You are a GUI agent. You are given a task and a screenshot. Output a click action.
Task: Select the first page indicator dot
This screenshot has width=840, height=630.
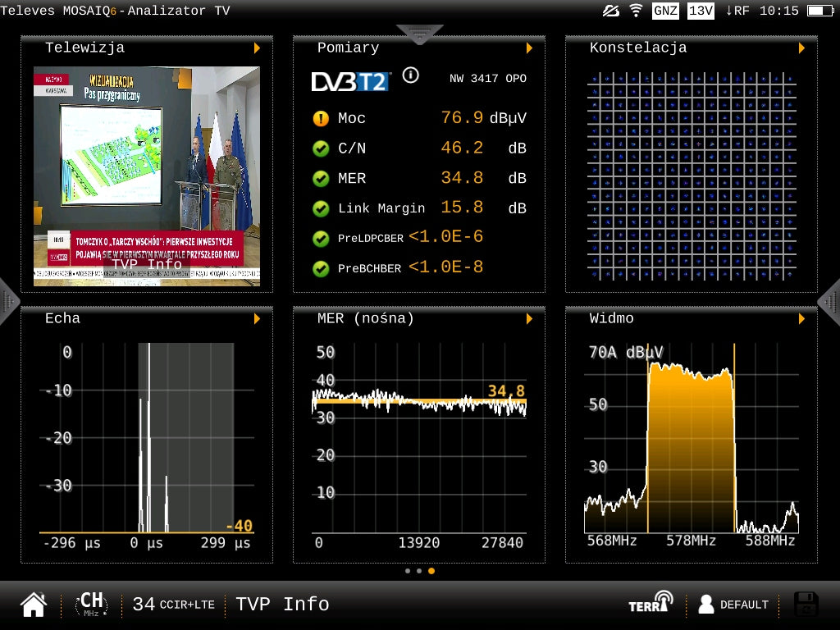click(x=408, y=571)
